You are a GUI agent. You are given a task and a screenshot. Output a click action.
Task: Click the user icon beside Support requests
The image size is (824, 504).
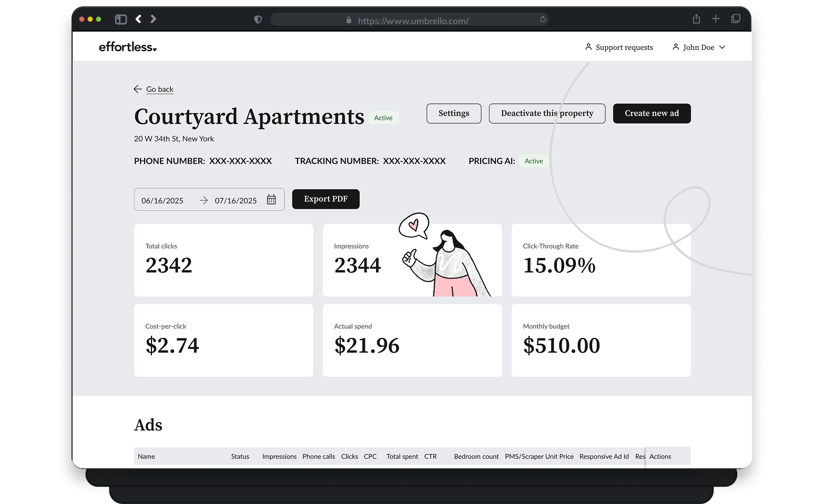tap(588, 47)
